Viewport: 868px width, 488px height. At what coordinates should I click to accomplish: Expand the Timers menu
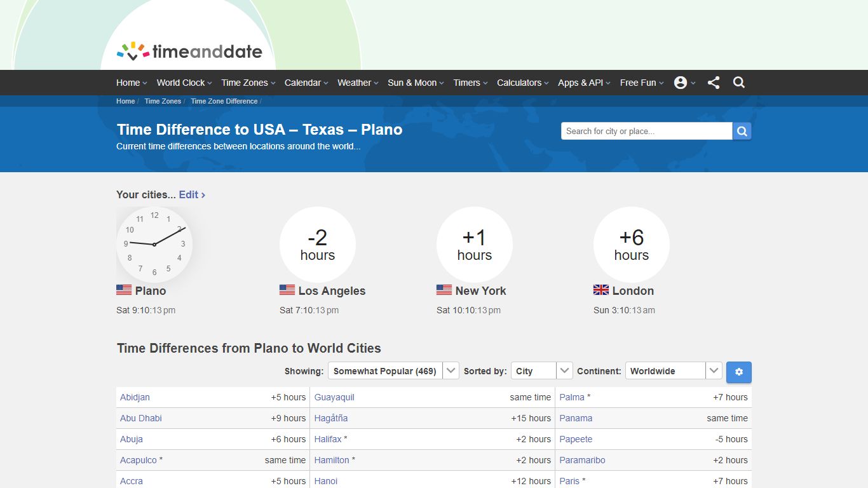470,83
